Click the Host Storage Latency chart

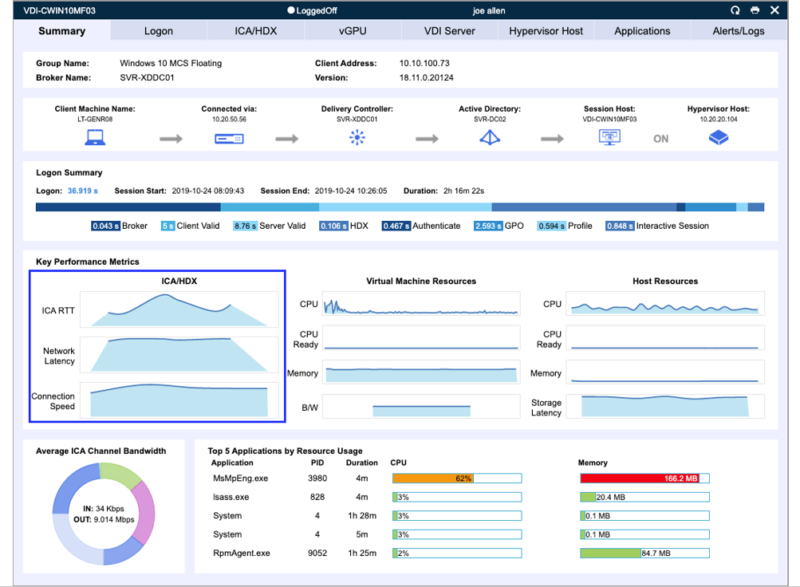[x=665, y=406]
